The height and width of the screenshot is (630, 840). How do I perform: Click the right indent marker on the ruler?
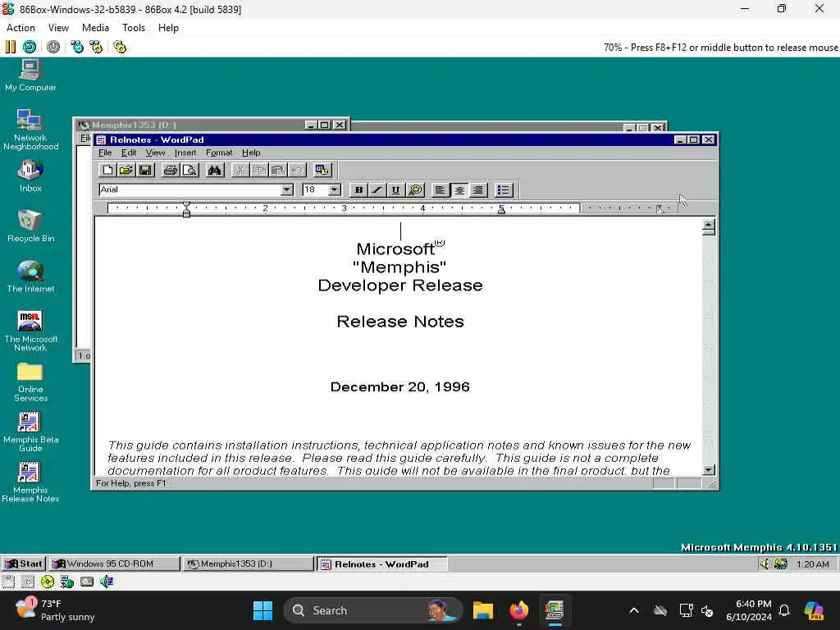(x=501, y=211)
